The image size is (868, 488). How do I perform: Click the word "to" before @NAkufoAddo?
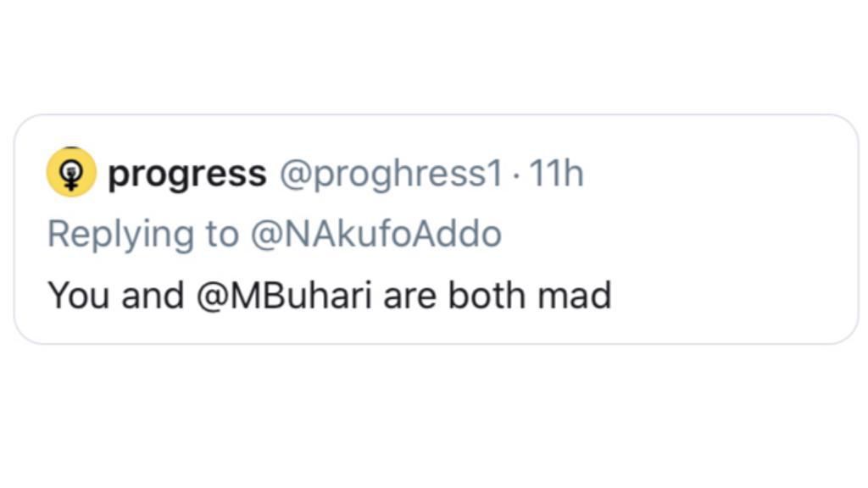click(x=222, y=235)
